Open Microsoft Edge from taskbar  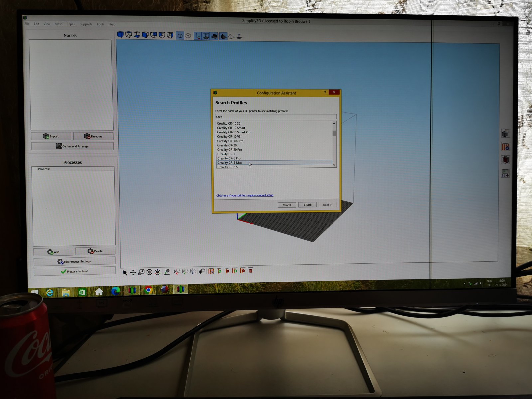click(x=115, y=291)
